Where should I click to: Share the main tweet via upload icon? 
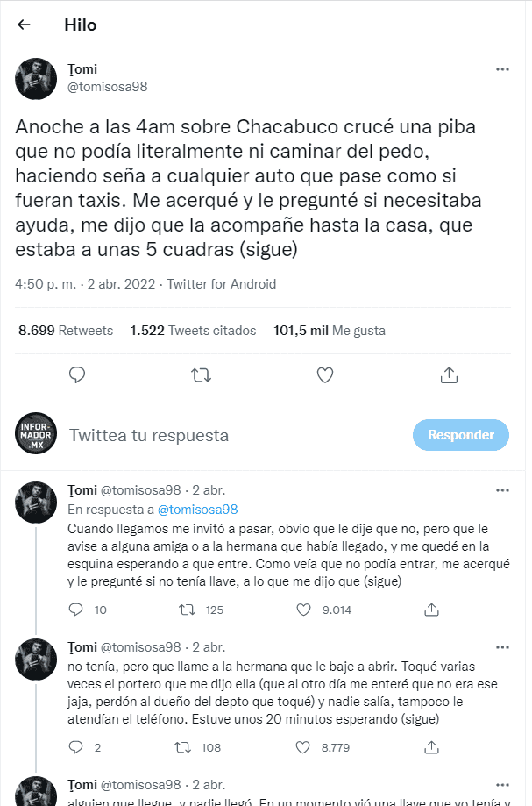coord(449,375)
